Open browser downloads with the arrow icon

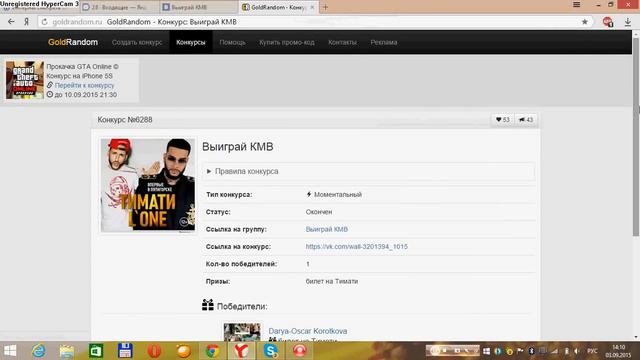(628, 22)
